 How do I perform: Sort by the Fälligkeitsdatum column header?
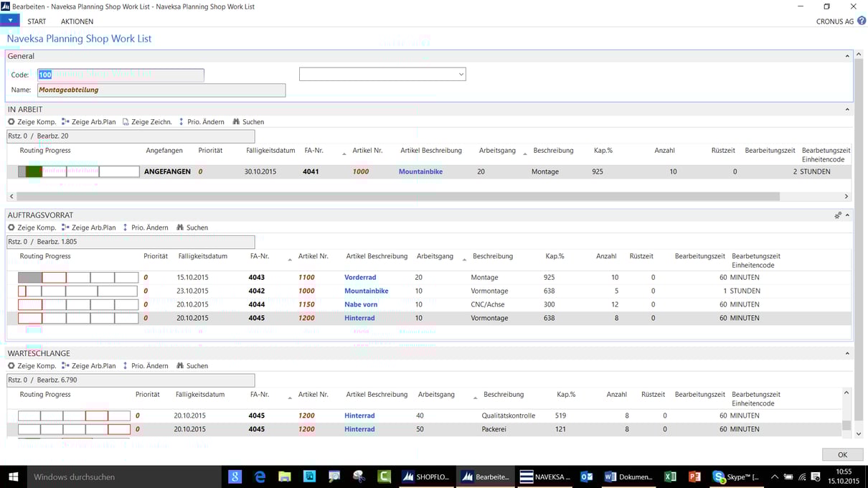270,150
